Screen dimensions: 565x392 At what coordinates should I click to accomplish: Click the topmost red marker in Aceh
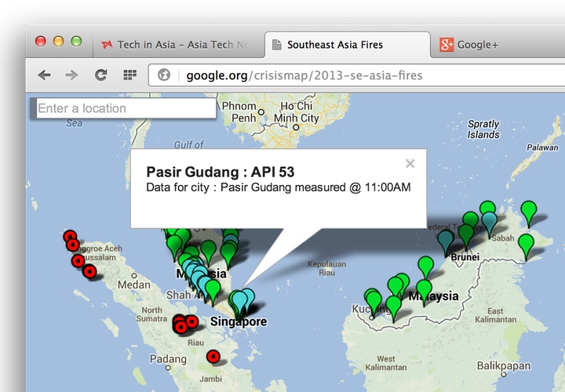70,237
